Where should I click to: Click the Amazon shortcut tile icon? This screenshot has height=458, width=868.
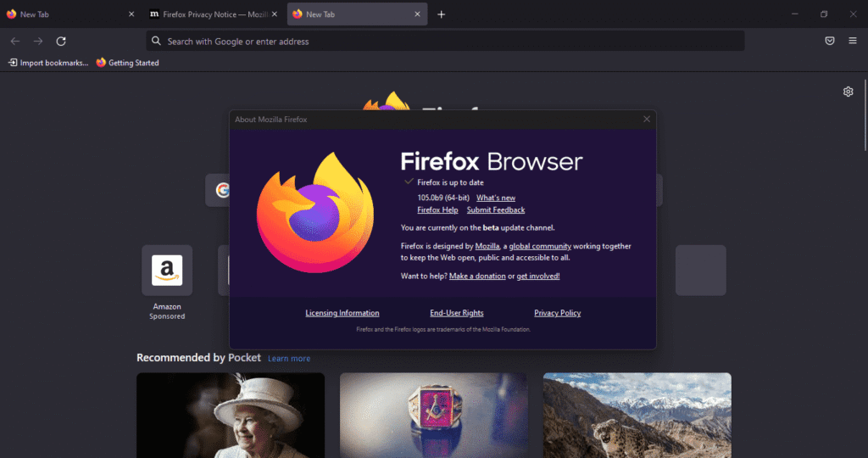tap(167, 271)
